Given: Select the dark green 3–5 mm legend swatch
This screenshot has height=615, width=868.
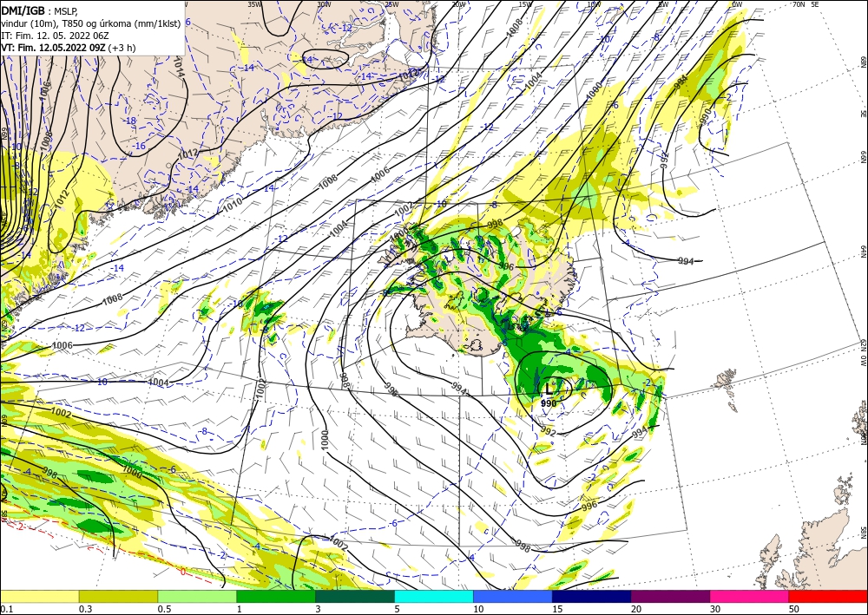Looking at the screenshot, I should pyautogui.click(x=355, y=596).
